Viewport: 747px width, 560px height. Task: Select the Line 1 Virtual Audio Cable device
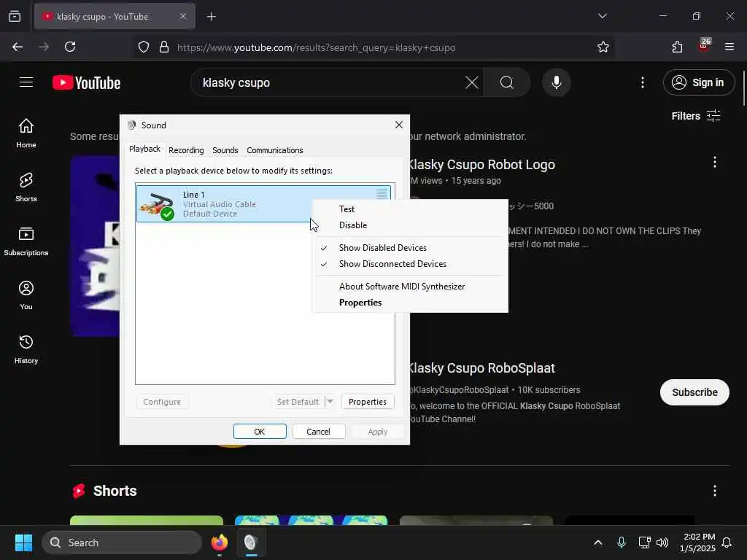coord(263,204)
